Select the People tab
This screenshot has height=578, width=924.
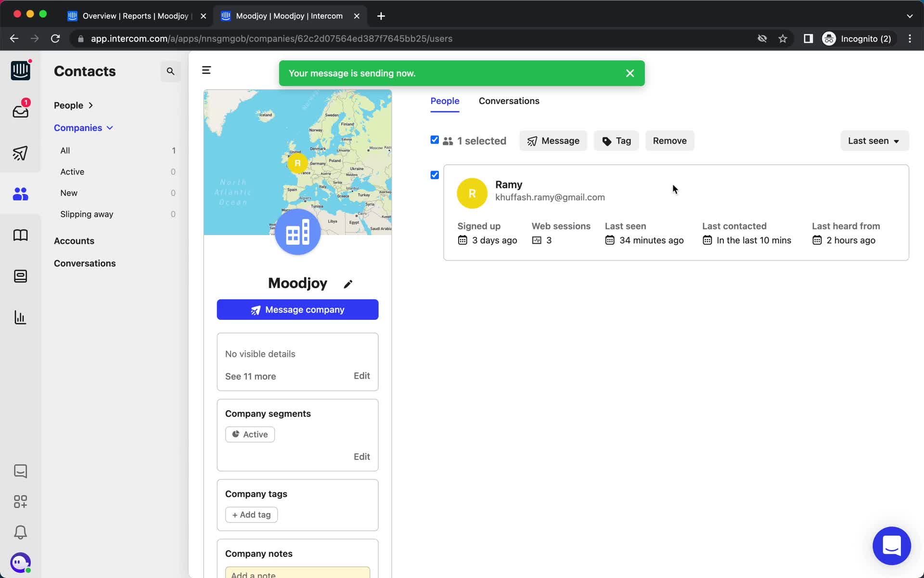click(x=445, y=101)
